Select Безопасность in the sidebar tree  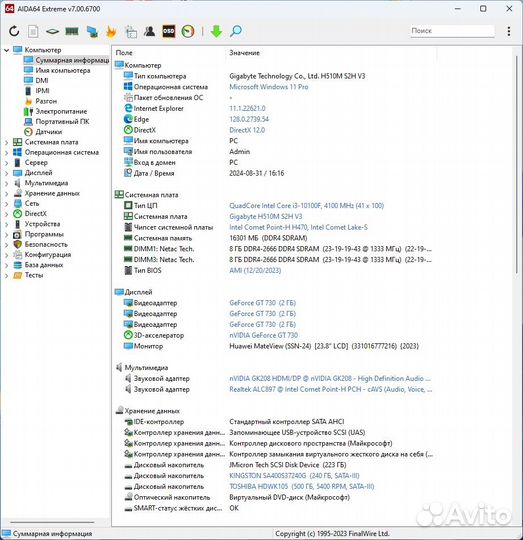[x=40, y=245]
